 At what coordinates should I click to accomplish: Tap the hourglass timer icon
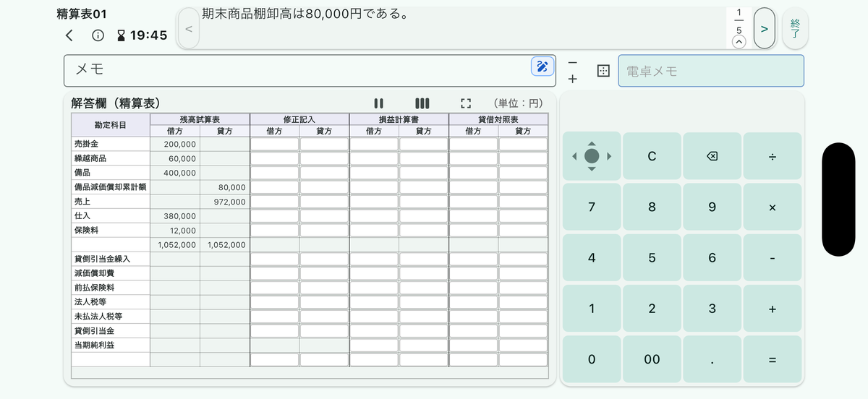coord(121,35)
